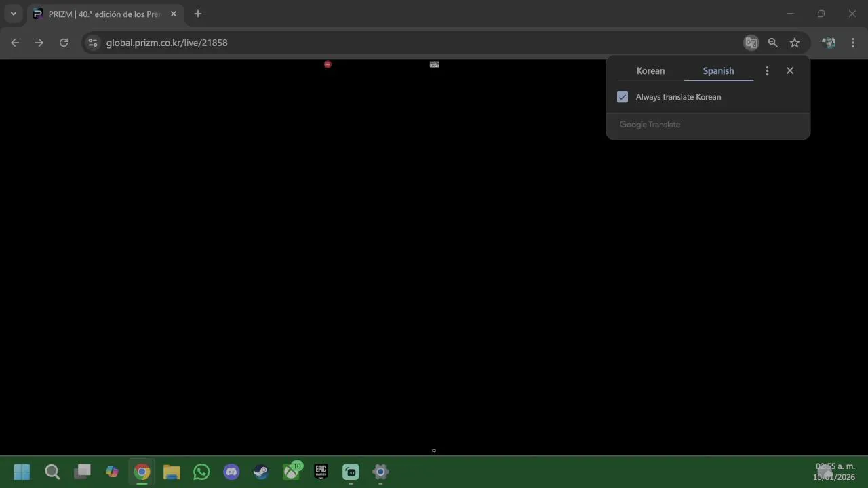The height and width of the screenshot is (488, 868).
Task: Open the Xbox app with notification badge
Action: [291, 472]
